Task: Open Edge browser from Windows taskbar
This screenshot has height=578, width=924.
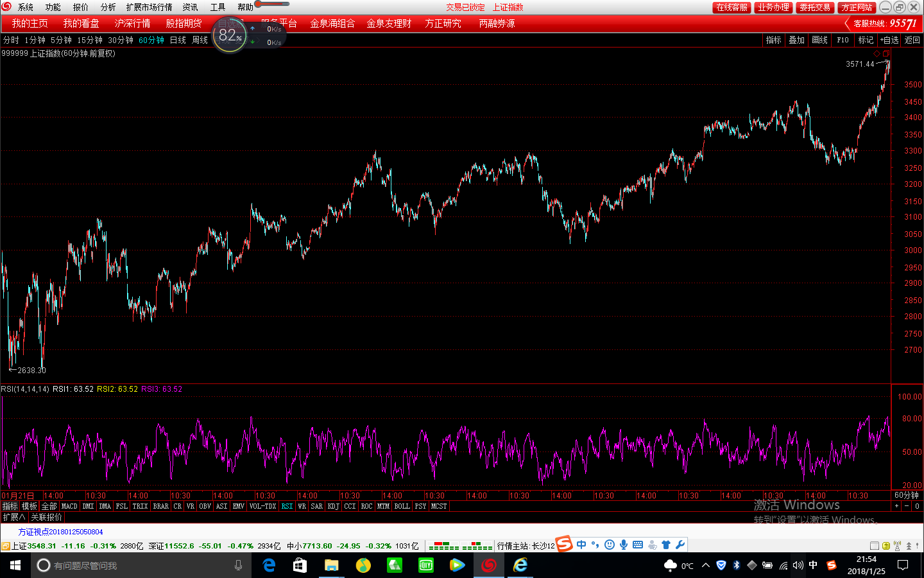Action: 269,565
